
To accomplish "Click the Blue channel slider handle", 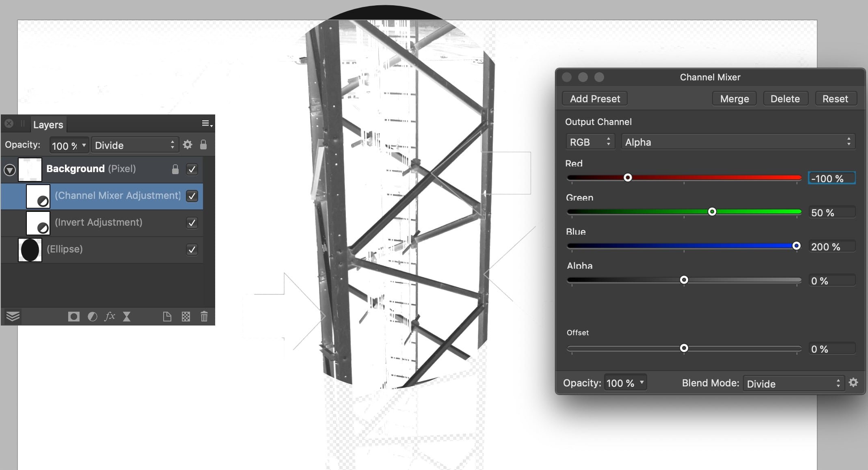I will click(x=797, y=246).
